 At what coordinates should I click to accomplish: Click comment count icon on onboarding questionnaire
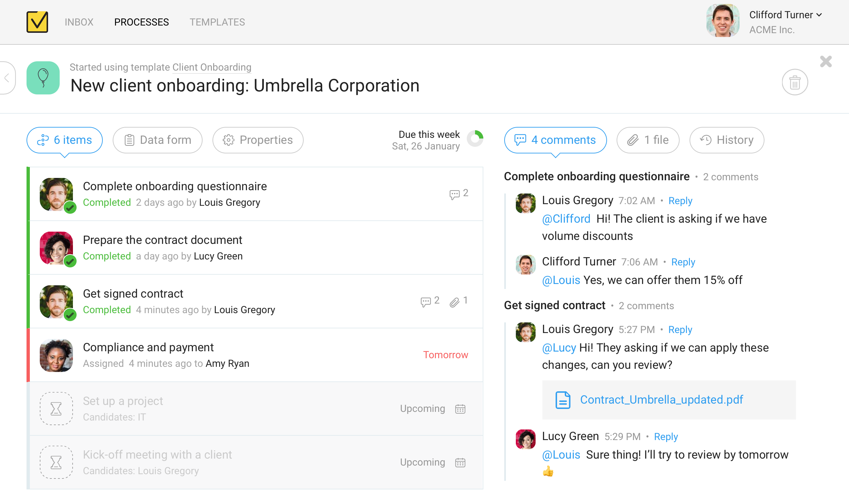pos(454,194)
